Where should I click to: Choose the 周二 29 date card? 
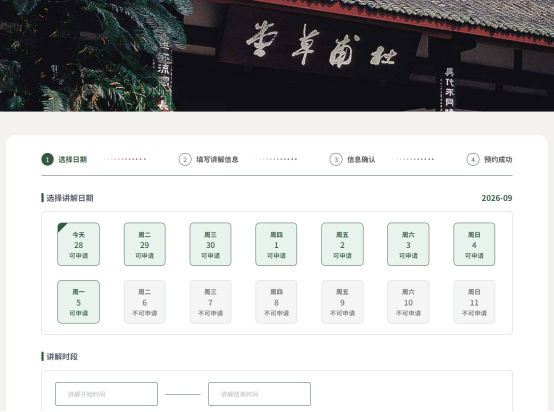pos(145,244)
